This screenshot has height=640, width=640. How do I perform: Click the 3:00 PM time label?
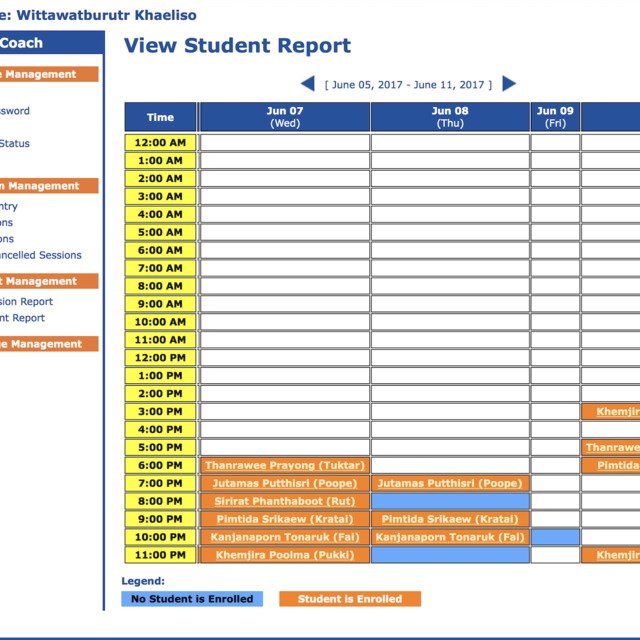tap(160, 411)
